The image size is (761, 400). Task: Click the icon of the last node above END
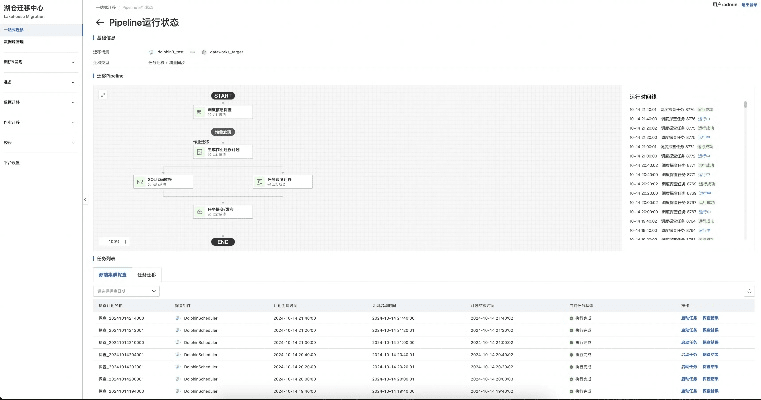(x=200, y=211)
